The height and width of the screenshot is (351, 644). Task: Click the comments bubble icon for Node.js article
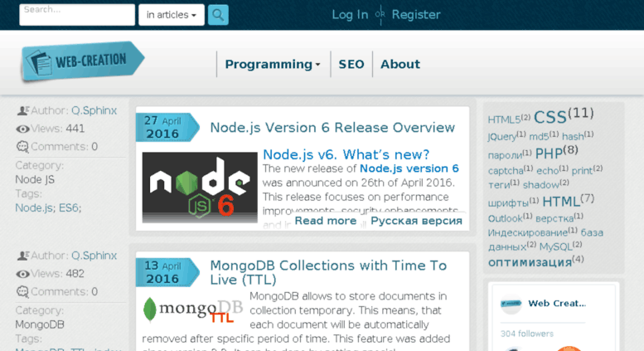coord(22,147)
